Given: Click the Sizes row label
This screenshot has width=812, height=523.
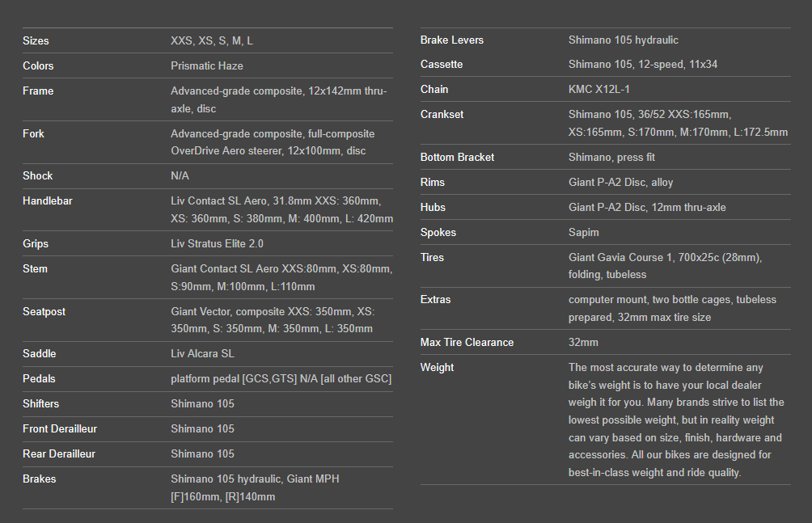Looking at the screenshot, I should (36, 40).
